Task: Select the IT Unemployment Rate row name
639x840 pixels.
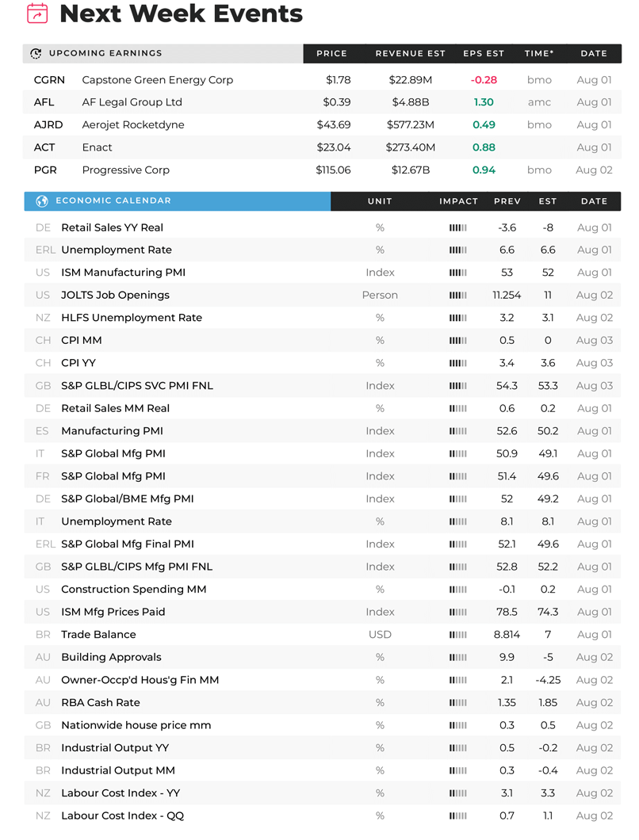Action: pyautogui.click(x=117, y=521)
